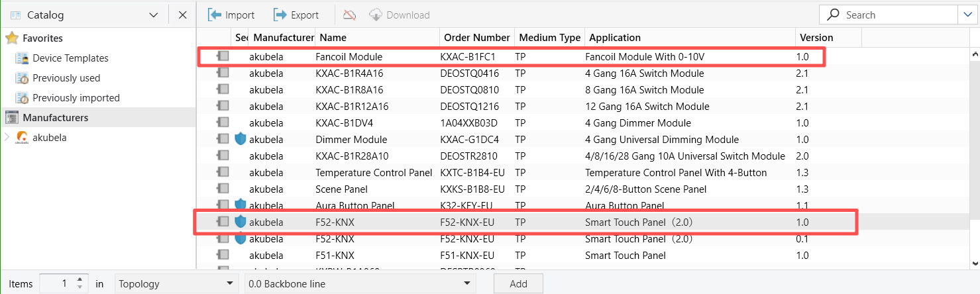Sort by Manufacturer column header
The width and height of the screenshot is (980, 294).
click(x=284, y=38)
